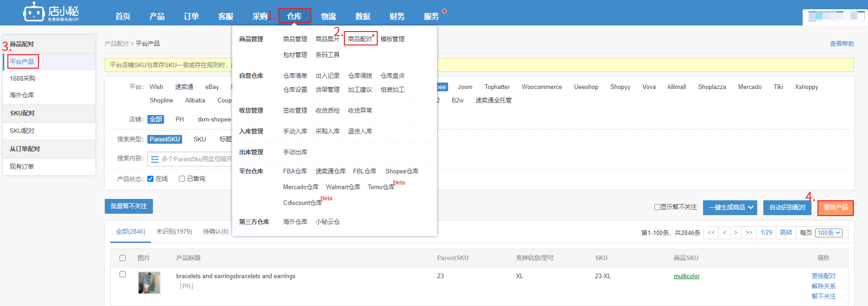Viewport: 868px width, 306px height.
Task: Select 平台产品 in the left sidebar
Action: [22, 62]
